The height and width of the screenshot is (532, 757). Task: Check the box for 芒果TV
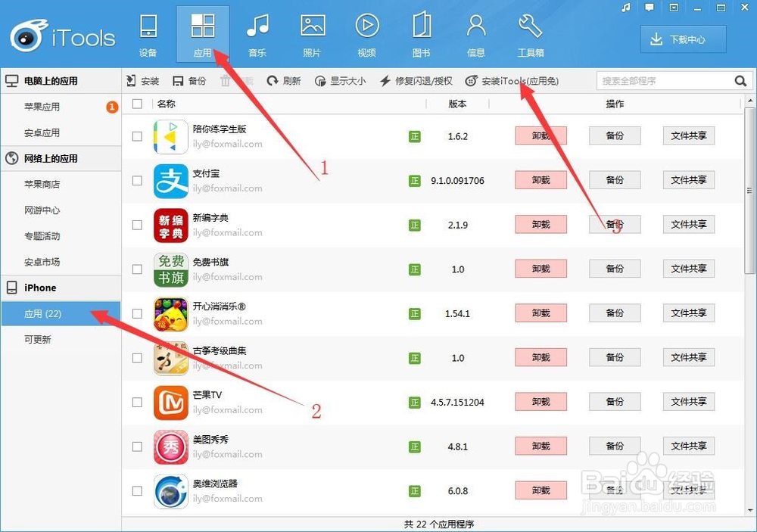tap(137, 402)
